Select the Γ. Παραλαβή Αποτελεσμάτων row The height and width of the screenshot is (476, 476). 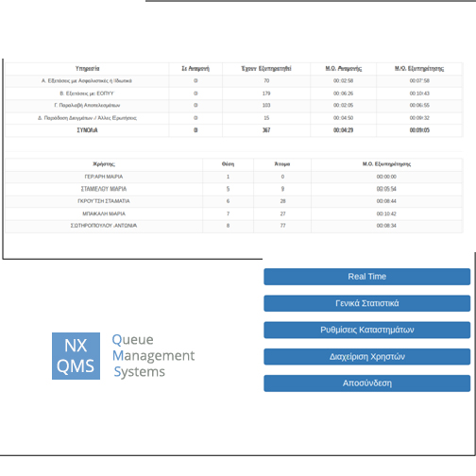coord(234,106)
